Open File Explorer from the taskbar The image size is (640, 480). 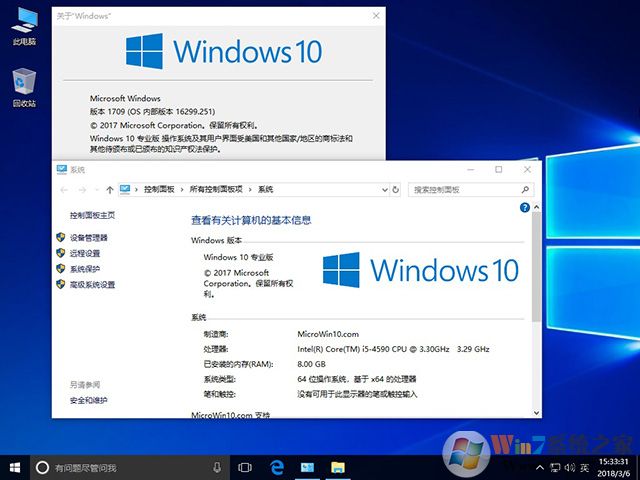(338, 467)
